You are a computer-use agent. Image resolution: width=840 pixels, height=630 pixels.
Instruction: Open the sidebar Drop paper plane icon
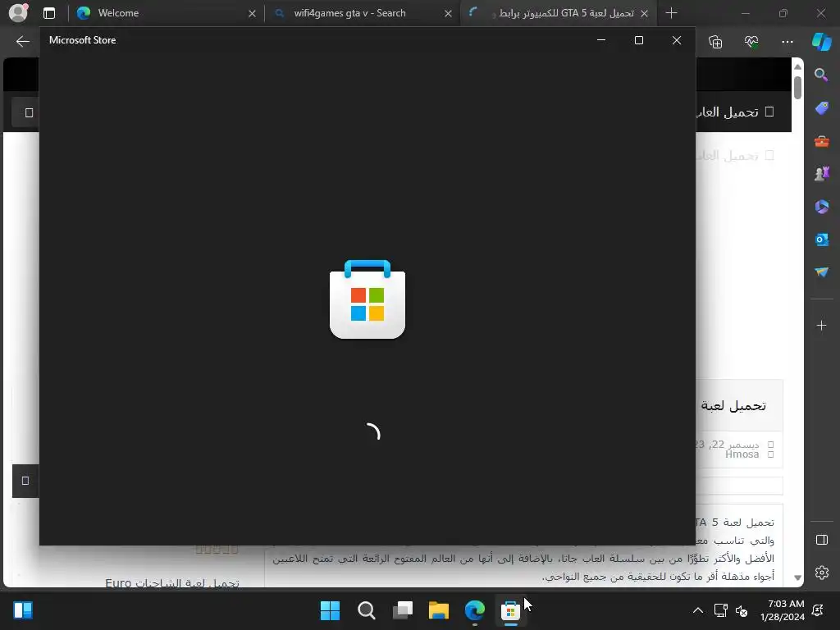(821, 272)
